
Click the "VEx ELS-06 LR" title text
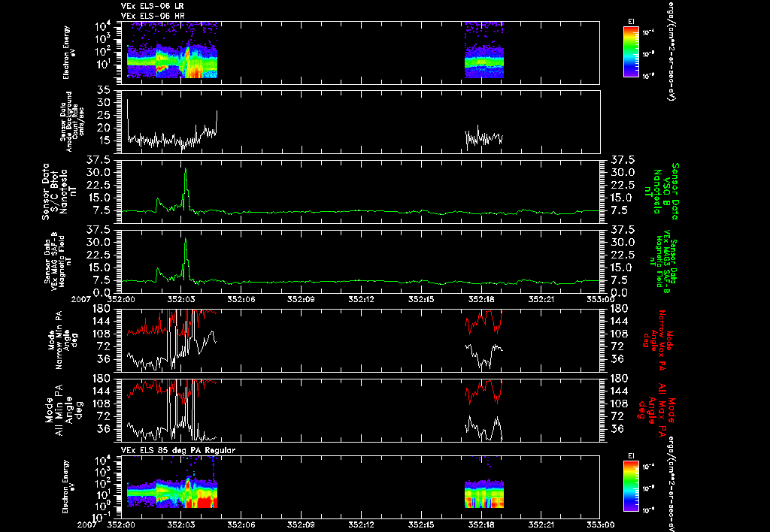coord(152,6)
